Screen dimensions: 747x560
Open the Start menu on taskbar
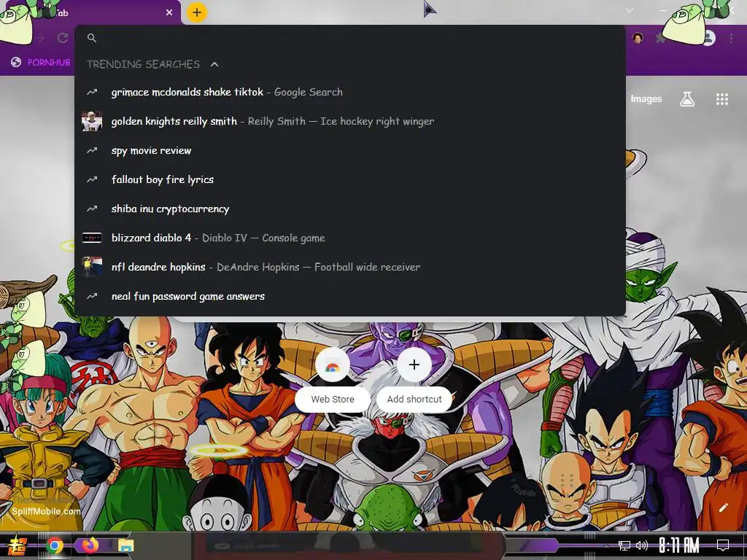pos(17,545)
